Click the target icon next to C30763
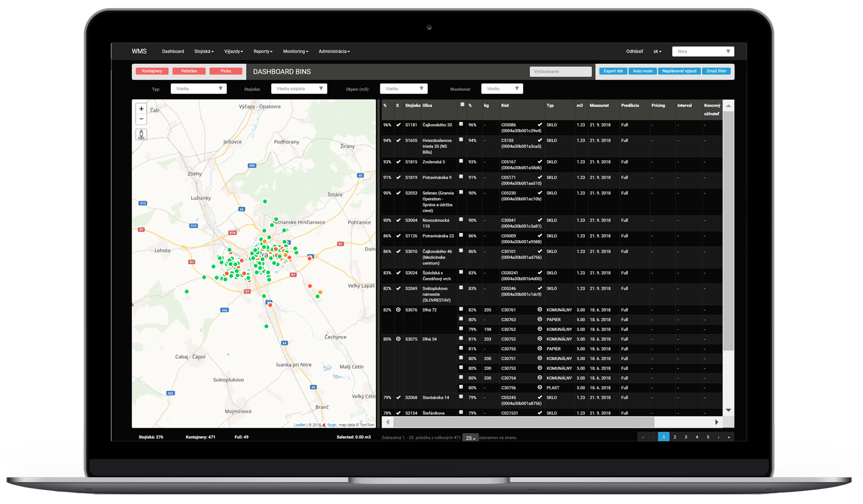This screenshot has width=863, height=504. click(540, 319)
